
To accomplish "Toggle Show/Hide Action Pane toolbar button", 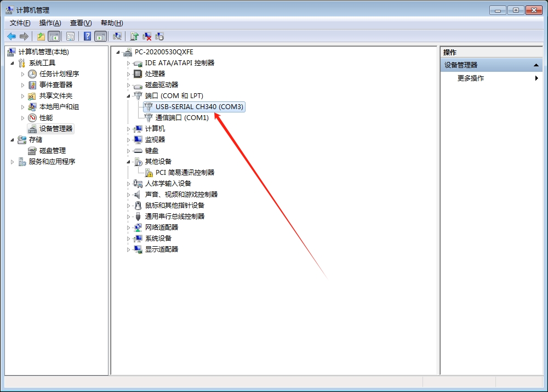I will (x=101, y=36).
